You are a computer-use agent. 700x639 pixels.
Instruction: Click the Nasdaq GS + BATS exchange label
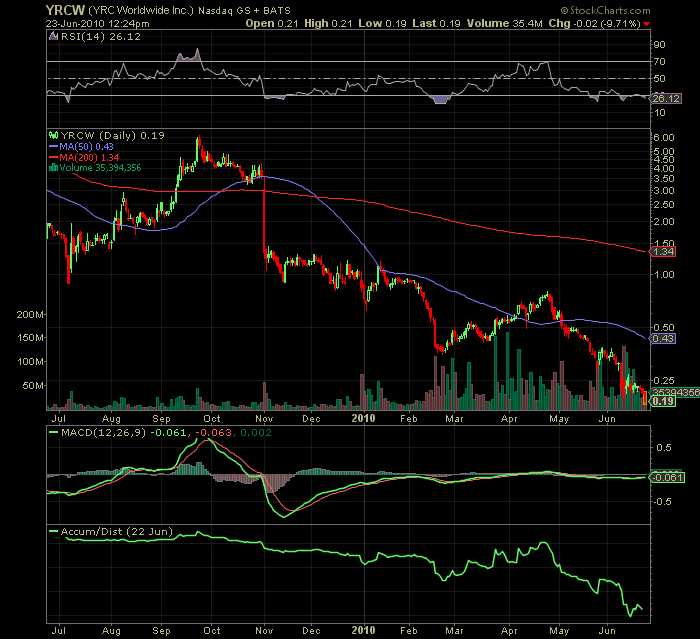click(244, 10)
